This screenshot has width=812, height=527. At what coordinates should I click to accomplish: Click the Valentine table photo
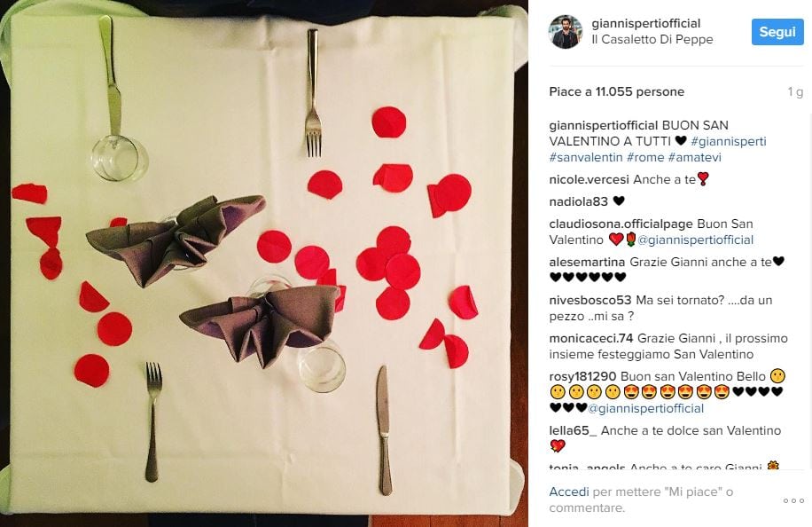point(263,263)
